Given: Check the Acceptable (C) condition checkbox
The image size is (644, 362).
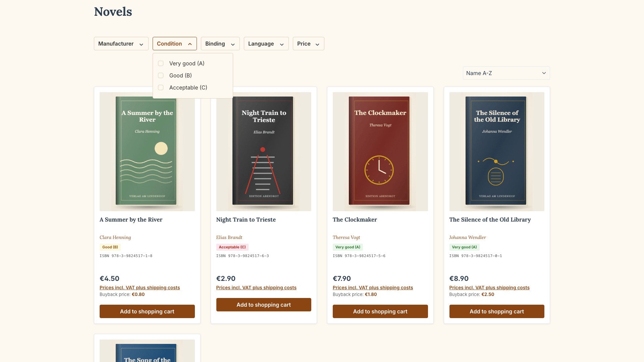Looking at the screenshot, I should tap(161, 87).
